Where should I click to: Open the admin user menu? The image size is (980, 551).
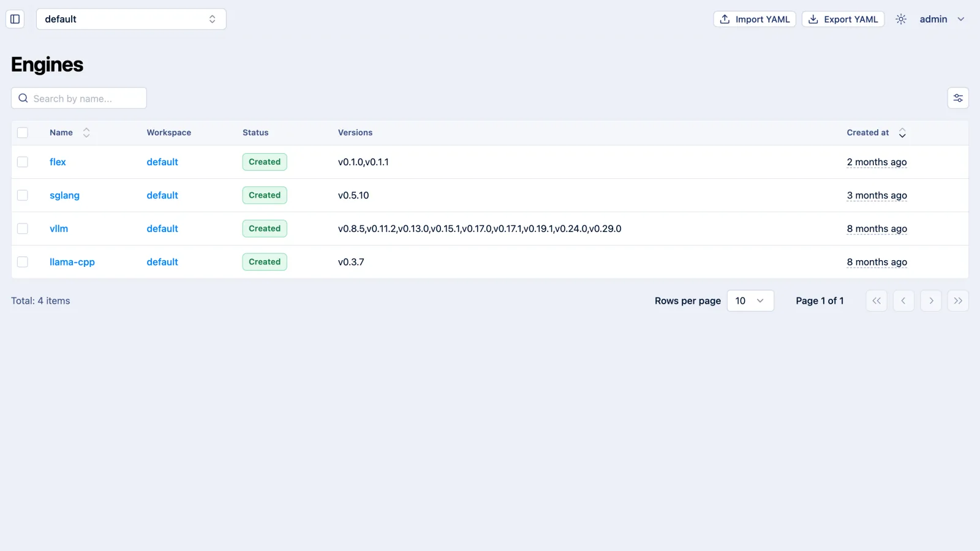coord(942,19)
